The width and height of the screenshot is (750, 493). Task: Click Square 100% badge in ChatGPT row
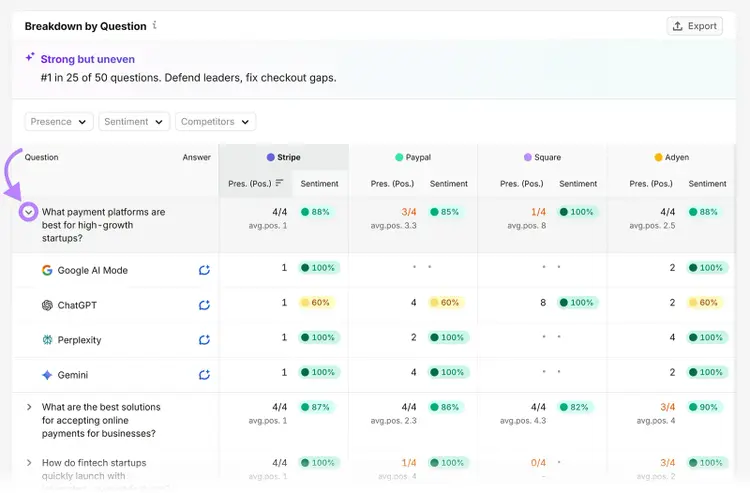(x=577, y=303)
